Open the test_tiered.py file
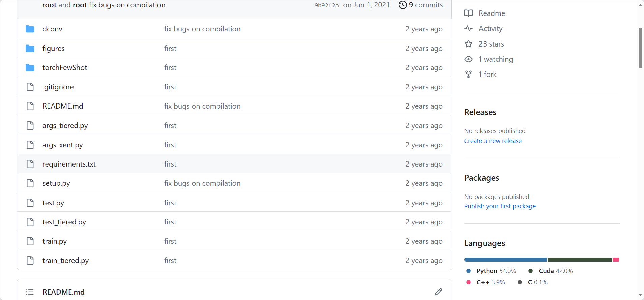The image size is (644, 300). tap(64, 222)
